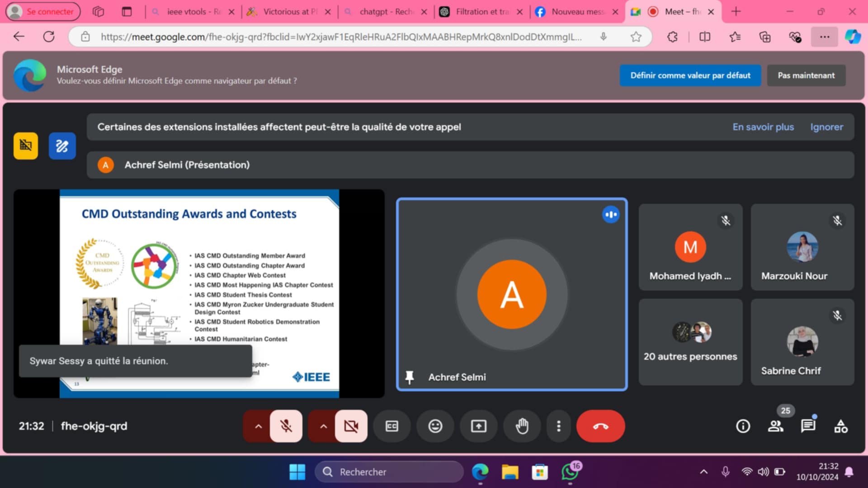Open Edge extensions puzzle icon

pos(672,37)
